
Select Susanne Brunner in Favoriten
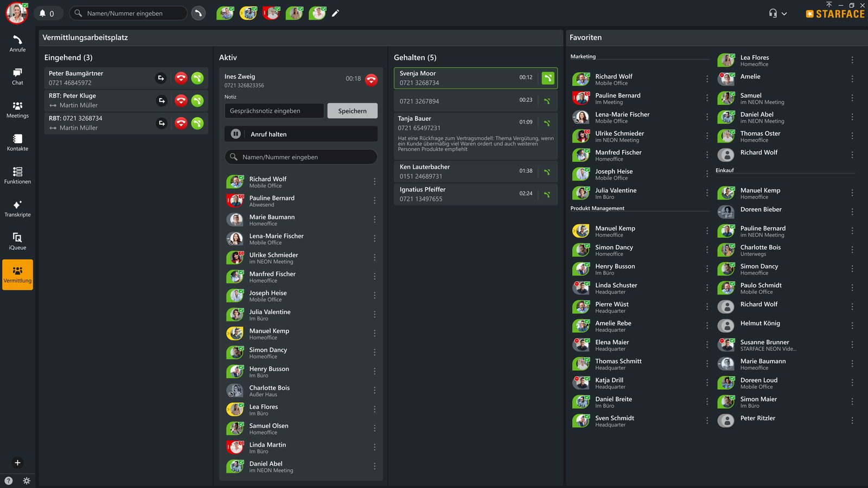[786, 345]
